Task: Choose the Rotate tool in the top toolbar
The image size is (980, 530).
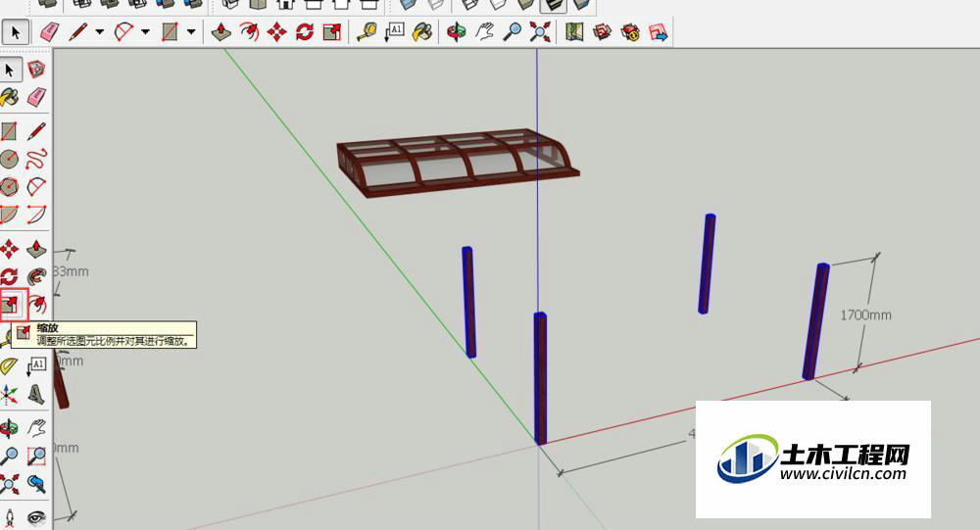Action: click(305, 32)
